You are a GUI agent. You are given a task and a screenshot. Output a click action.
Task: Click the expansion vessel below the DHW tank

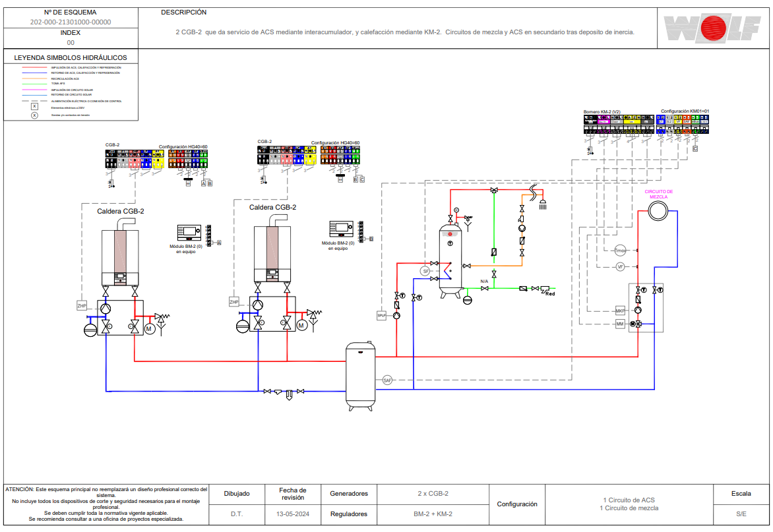click(x=468, y=300)
